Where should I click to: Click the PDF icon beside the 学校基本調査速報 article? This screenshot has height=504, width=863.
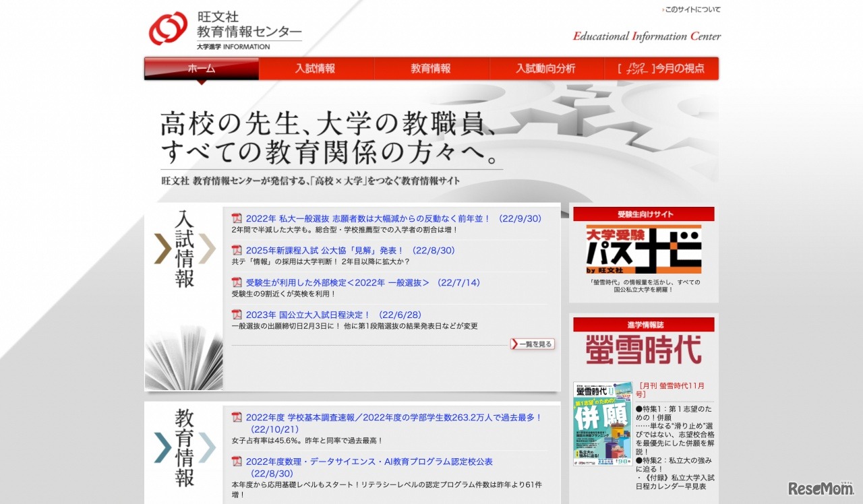tap(236, 417)
